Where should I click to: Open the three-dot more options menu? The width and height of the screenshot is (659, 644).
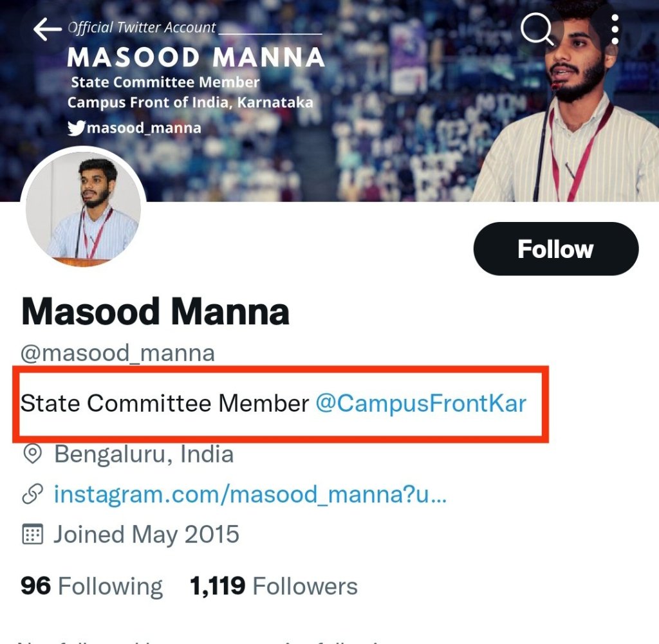pos(615,29)
